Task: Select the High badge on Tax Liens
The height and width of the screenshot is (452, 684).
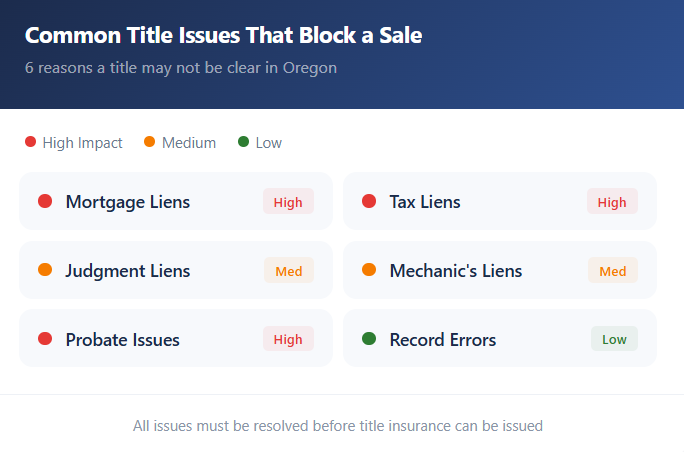Action: coord(612,202)
